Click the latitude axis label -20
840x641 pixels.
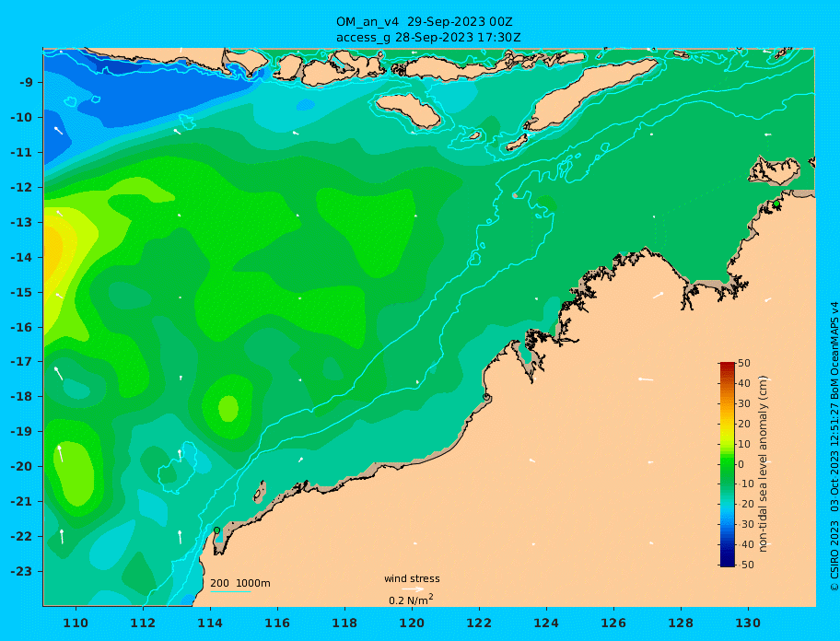pyautogui.click(x=21, y=466)
